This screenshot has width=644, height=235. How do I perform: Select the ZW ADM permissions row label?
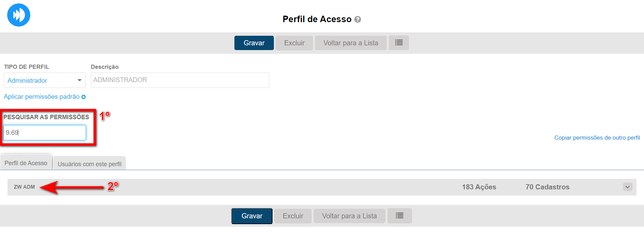tap(24, 187)
